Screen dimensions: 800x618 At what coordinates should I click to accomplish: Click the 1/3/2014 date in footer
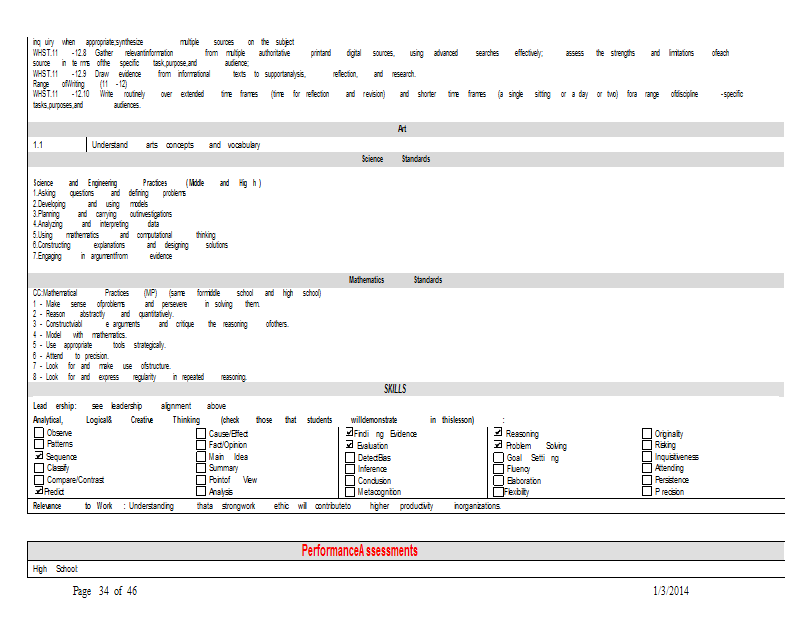point(671,591)
